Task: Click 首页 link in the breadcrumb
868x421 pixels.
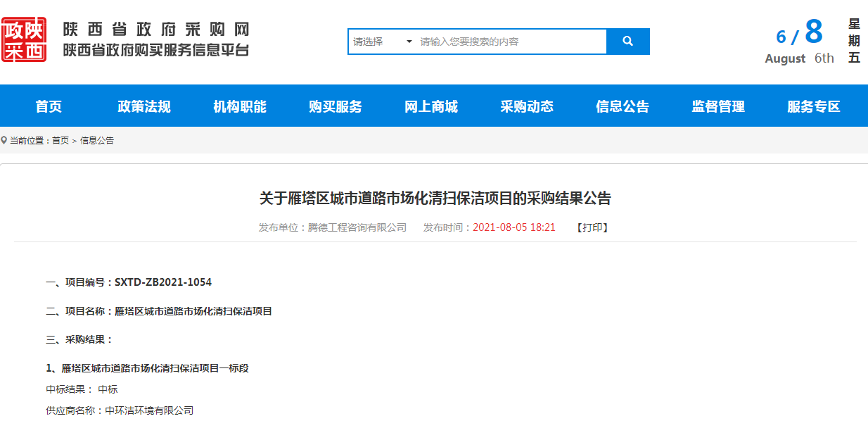Action: tap(60, 141)
